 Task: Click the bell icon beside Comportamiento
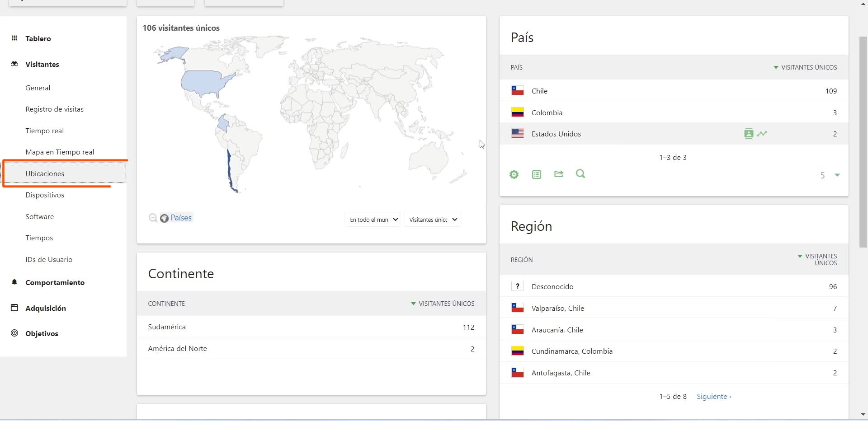[x=14, y=282]
